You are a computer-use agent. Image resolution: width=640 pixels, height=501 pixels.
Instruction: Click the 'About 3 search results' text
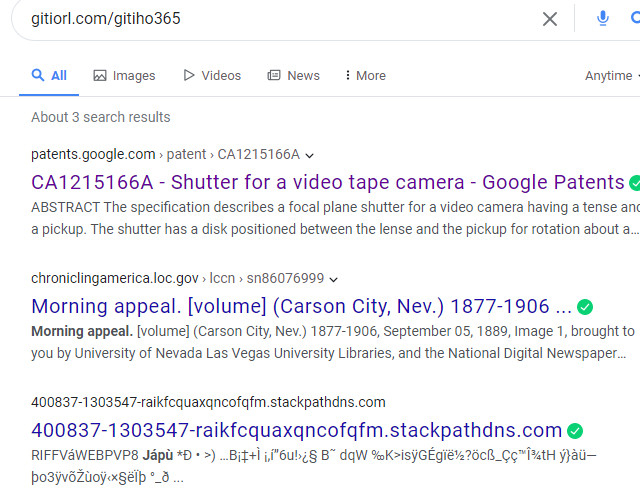coord(100,117)
